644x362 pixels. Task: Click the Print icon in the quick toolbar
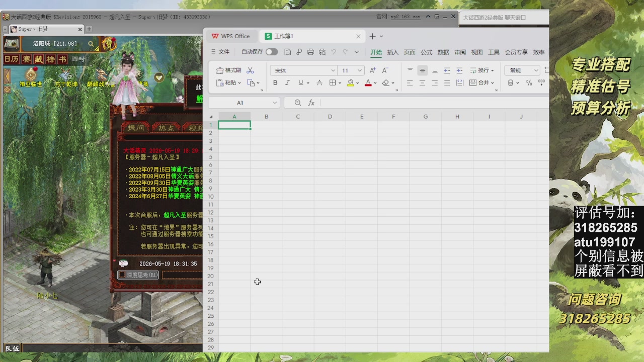tap(310, 52)
